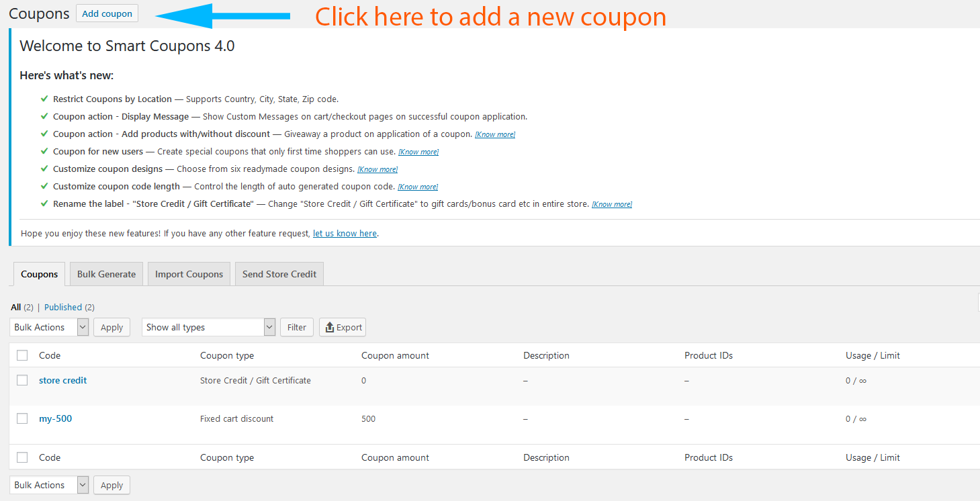
Task: Show only Published coupons filter link
Action: click(x=63, y=307)
